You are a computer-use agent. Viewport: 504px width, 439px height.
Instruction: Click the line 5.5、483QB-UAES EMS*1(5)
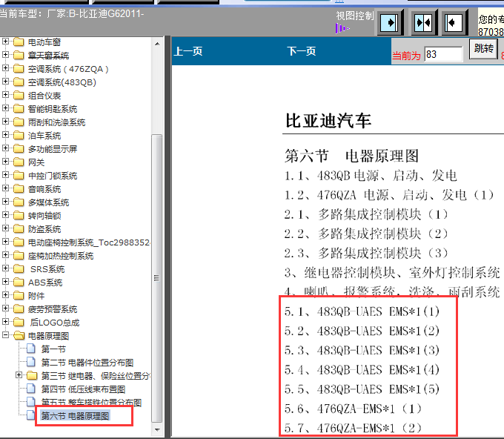point(362,389)
